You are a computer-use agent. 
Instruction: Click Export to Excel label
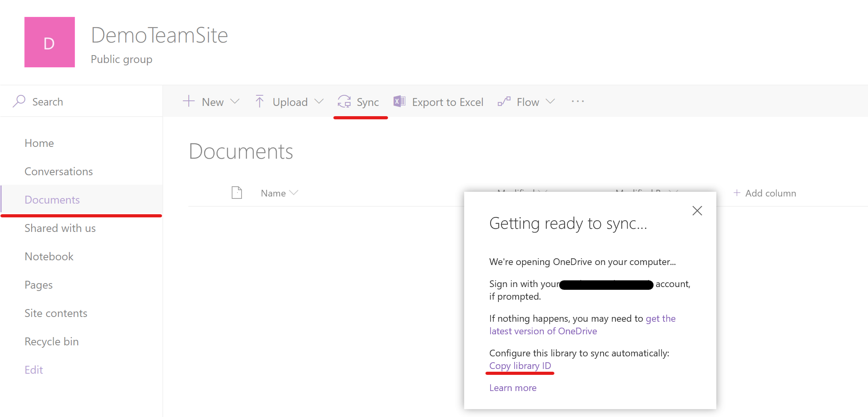447,102
